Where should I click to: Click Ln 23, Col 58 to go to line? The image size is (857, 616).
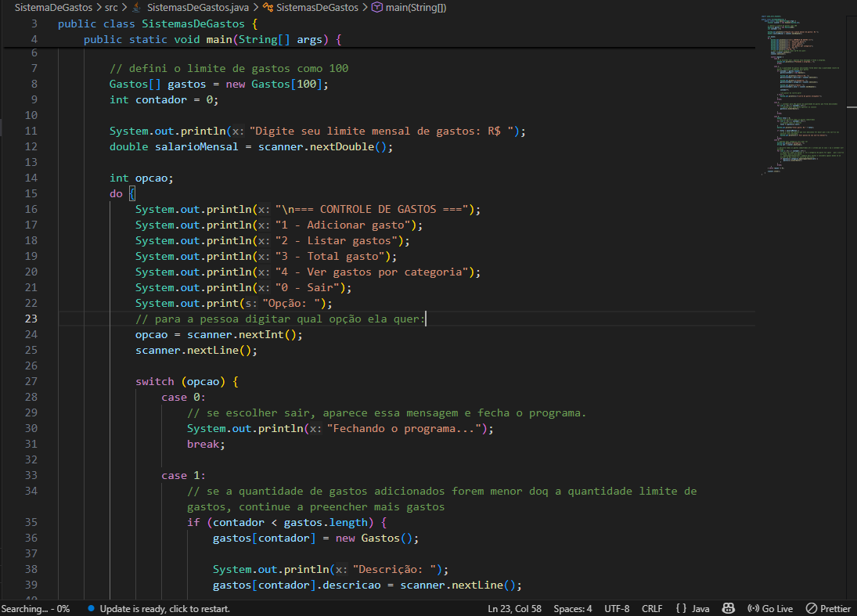514,608
